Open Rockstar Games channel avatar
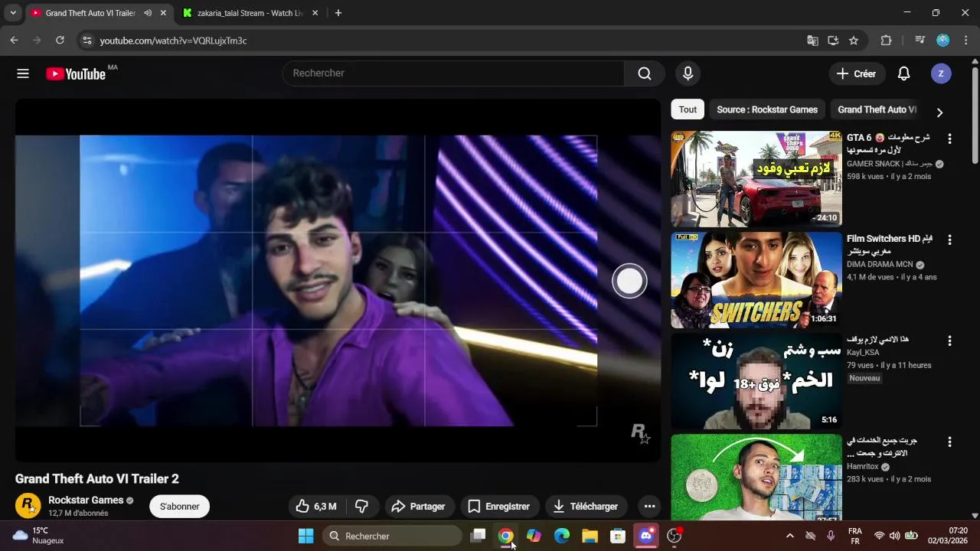Screen dimensions: 980x551 (28, 506)
